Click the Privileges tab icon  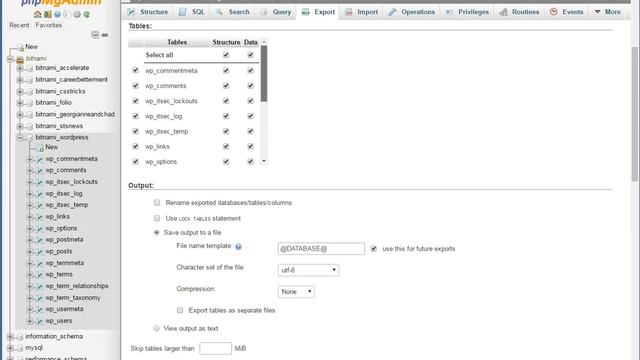449,12
